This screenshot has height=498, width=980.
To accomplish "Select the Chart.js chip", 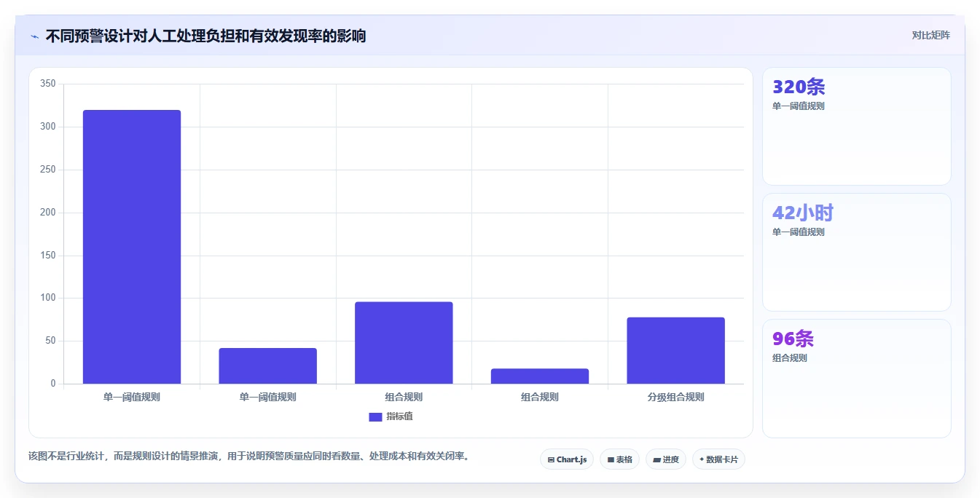I will pos(567,459).
